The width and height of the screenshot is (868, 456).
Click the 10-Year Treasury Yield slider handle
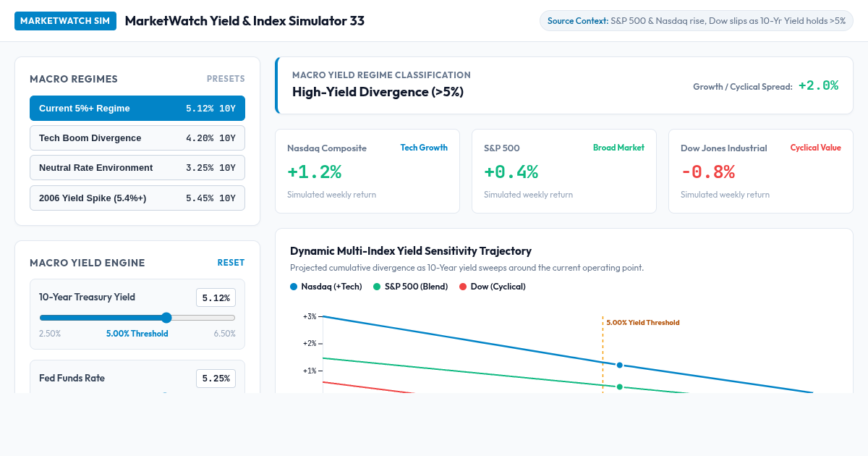click(166, 318)
